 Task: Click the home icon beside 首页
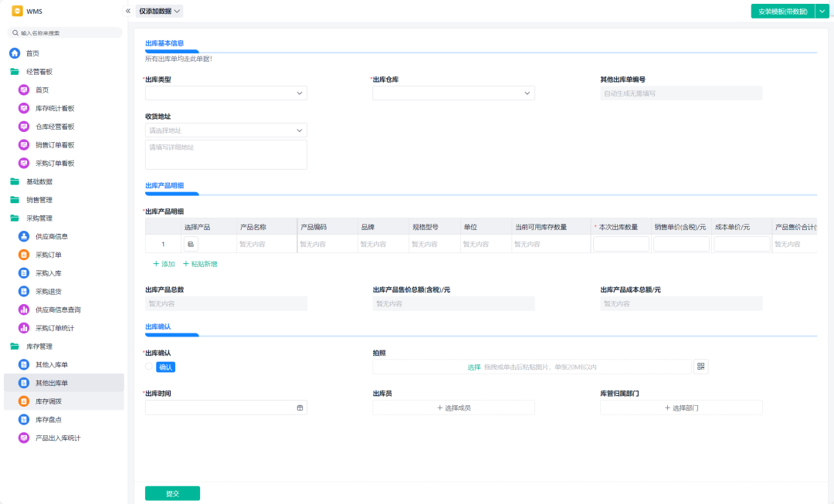15,53
